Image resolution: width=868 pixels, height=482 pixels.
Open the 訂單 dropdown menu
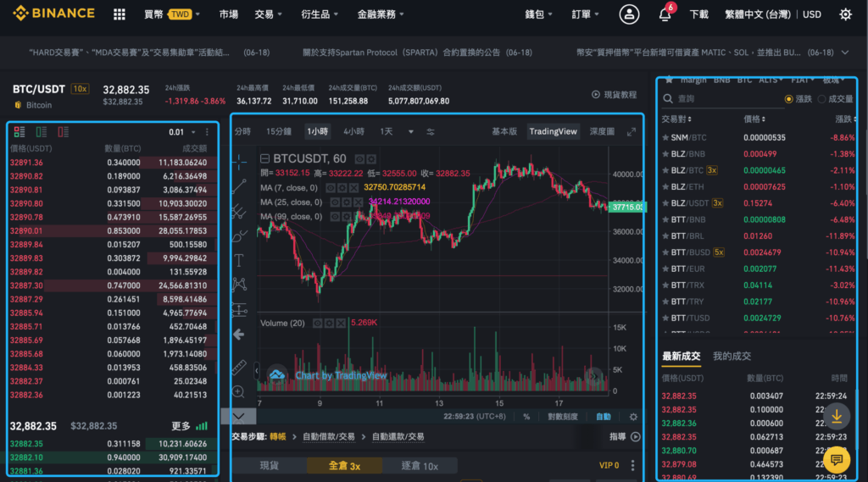click(585, 14)
